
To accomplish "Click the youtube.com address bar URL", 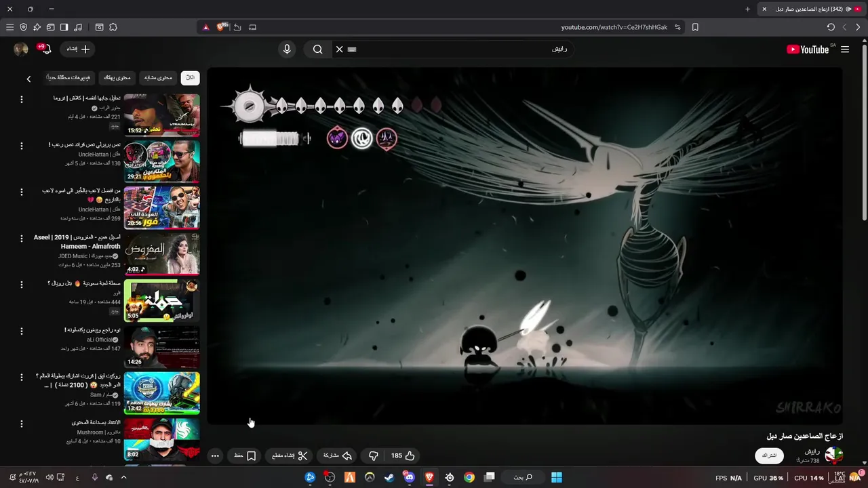I will pos(614,27).
